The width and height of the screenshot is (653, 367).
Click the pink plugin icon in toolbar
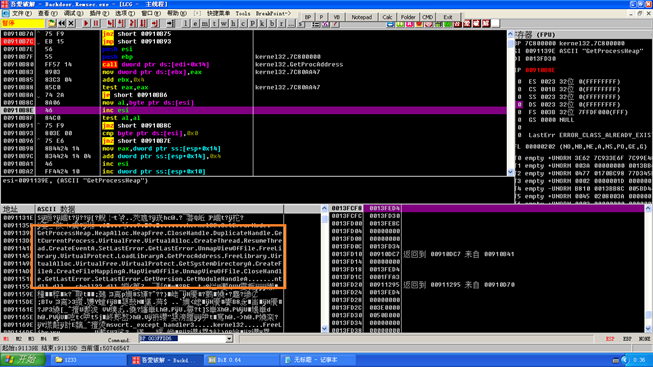409,24
